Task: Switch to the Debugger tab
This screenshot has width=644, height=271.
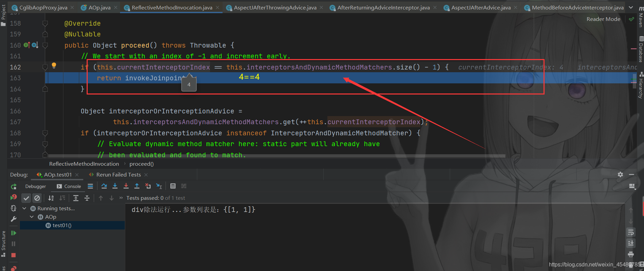Action: pos(35,186)
